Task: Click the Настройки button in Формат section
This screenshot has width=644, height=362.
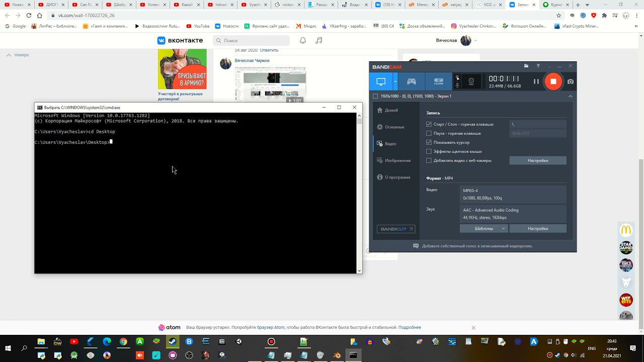Action: coord(538,228)
